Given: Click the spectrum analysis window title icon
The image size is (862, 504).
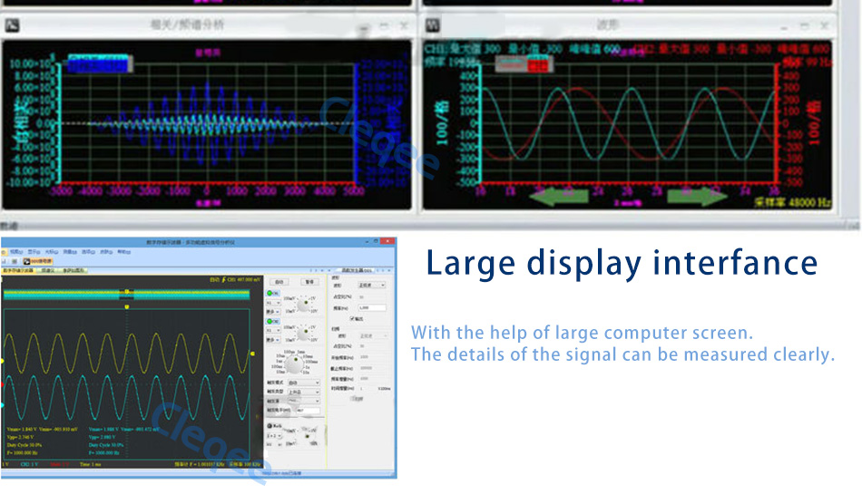Looking at the screenshot, I should (12, 24).
